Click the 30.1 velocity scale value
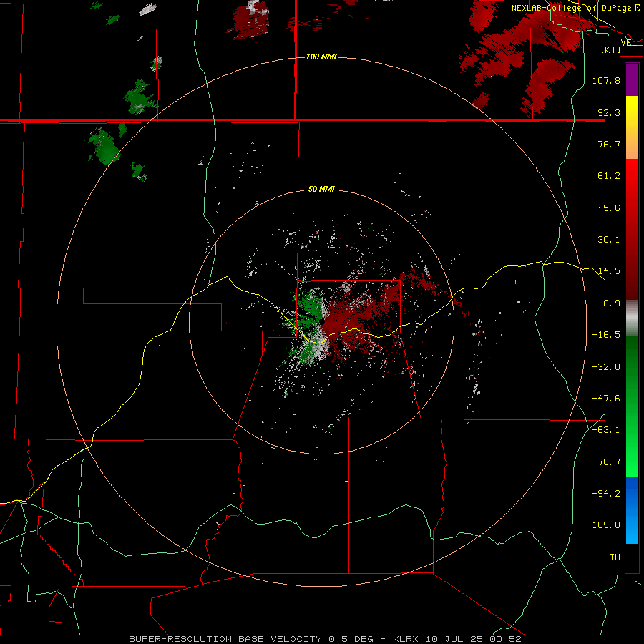 pyautogui.click(x=609, y=240)
